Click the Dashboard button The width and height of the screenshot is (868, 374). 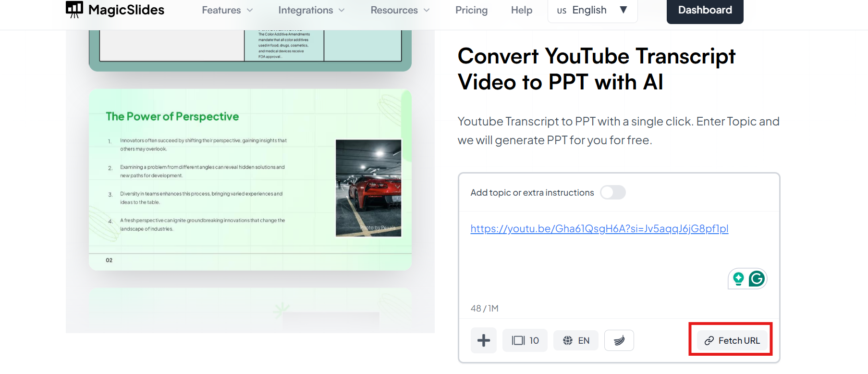tap(705, 11)
